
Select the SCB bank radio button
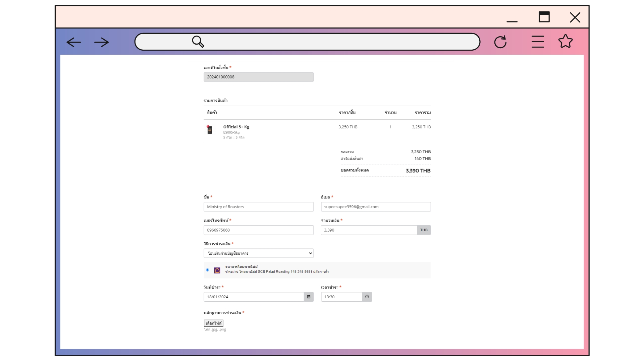pos(207,270)
